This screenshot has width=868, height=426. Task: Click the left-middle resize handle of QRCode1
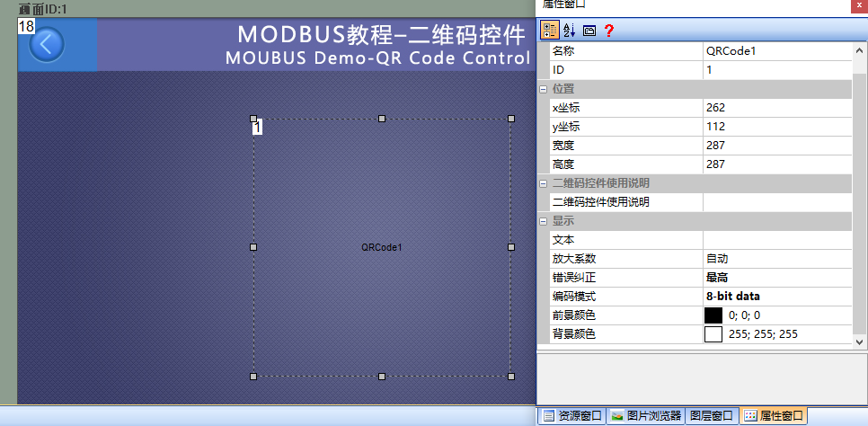click(253, 247)
